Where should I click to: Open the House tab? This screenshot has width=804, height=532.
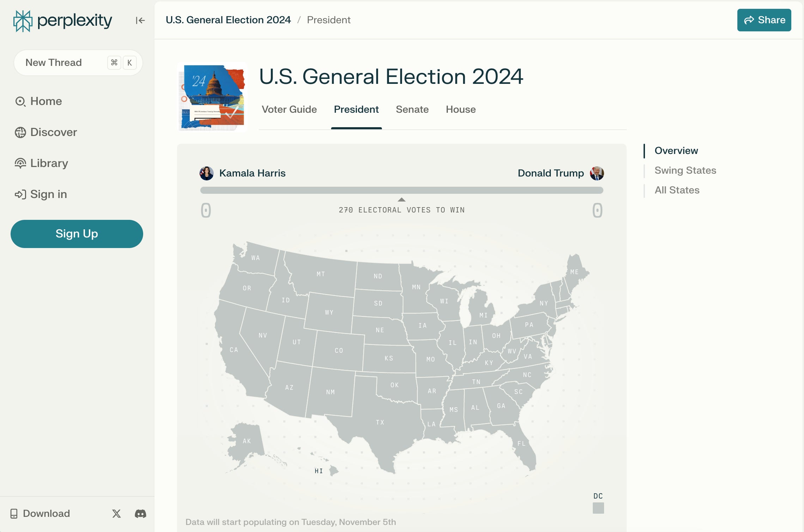[461, 110]
